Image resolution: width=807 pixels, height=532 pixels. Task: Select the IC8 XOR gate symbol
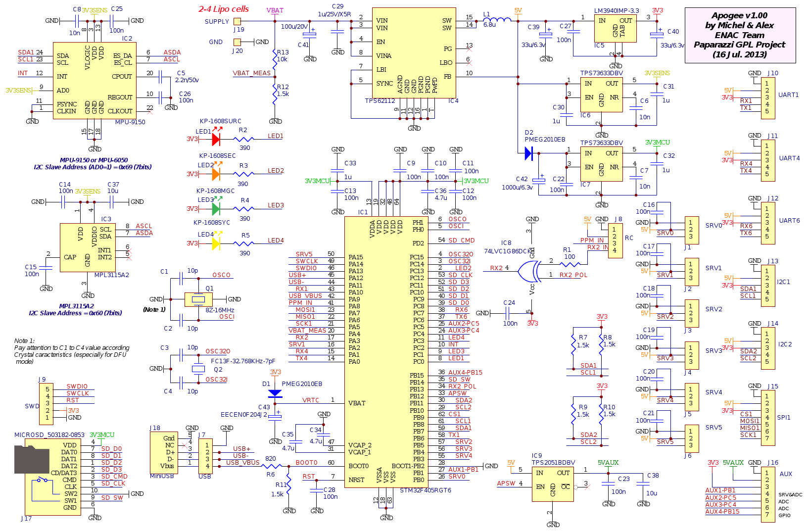528,271
